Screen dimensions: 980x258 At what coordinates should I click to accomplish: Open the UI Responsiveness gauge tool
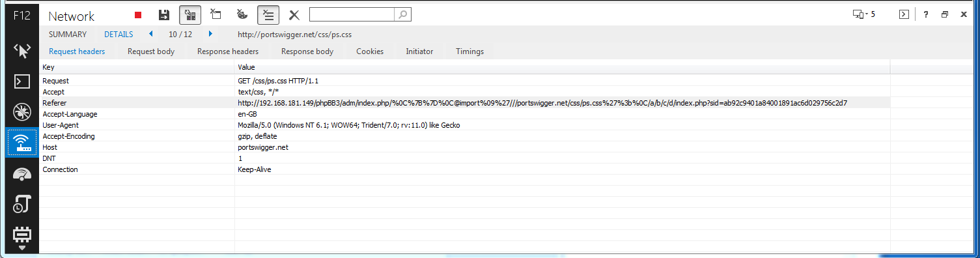click(x=22, y=173)
